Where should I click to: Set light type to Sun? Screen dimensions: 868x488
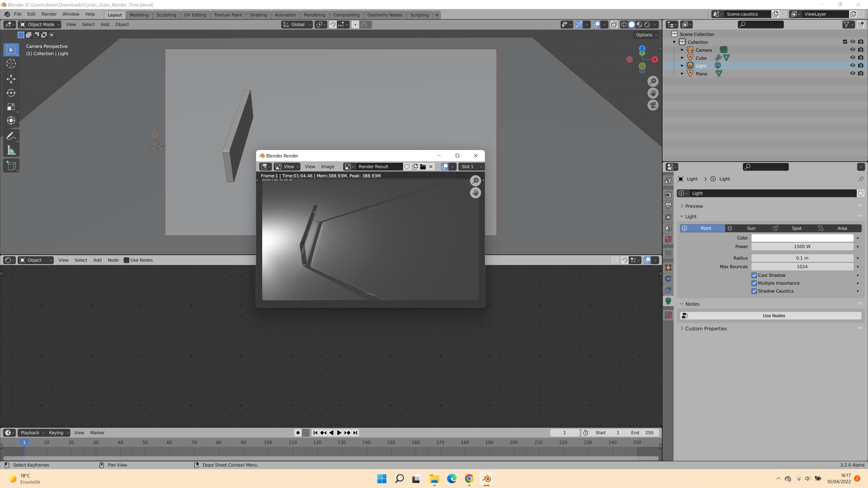(x=747, y=228)
